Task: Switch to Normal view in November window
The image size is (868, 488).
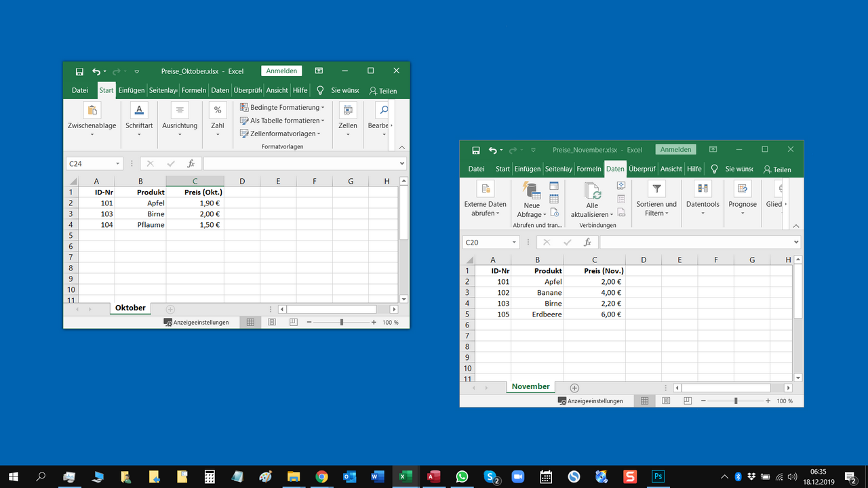Action: point(645,401)
